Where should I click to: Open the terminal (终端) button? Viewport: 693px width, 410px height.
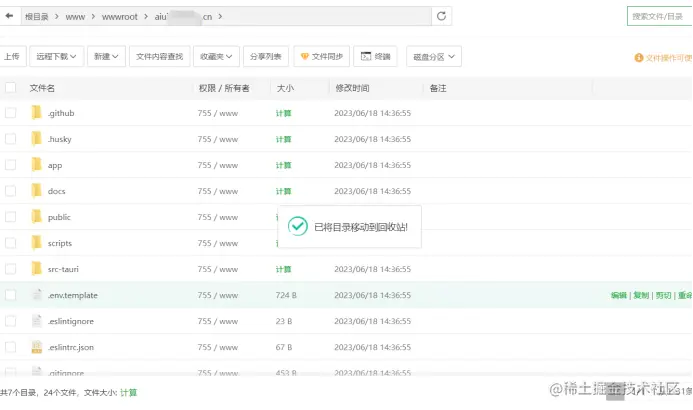[375, 56]
